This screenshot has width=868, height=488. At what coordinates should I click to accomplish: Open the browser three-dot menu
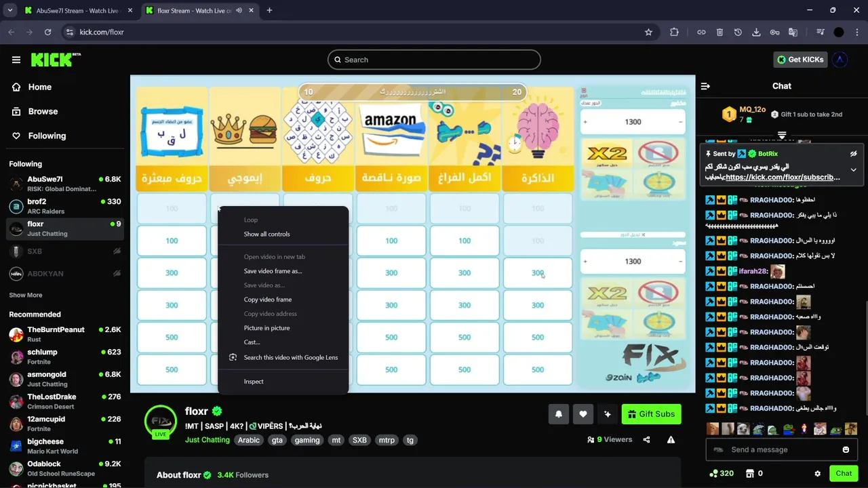click(857, 32)
